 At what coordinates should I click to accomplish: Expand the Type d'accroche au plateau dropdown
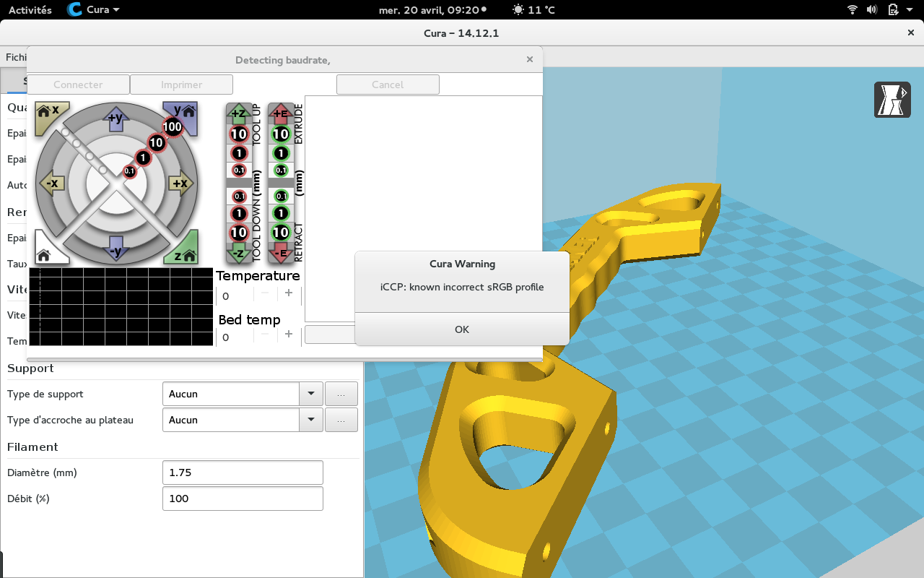tap(310, 420)
